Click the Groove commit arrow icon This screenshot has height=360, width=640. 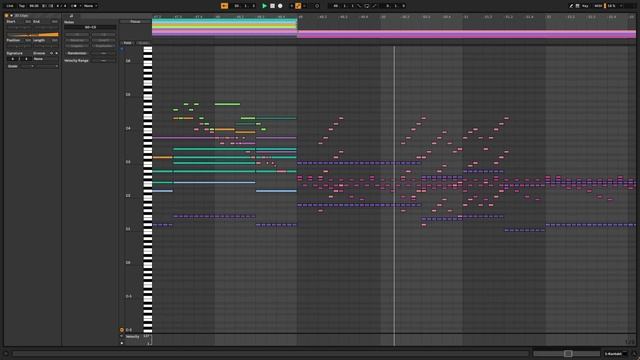tap(56, 53)
